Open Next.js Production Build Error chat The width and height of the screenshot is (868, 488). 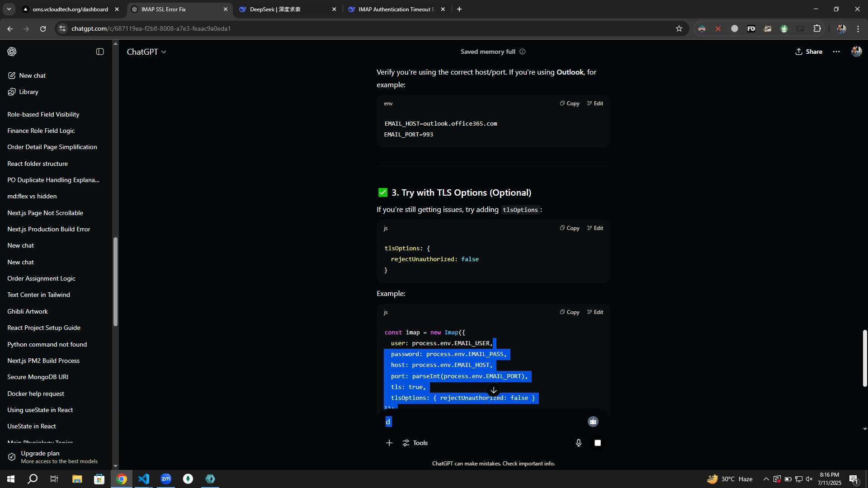(49, 229)
